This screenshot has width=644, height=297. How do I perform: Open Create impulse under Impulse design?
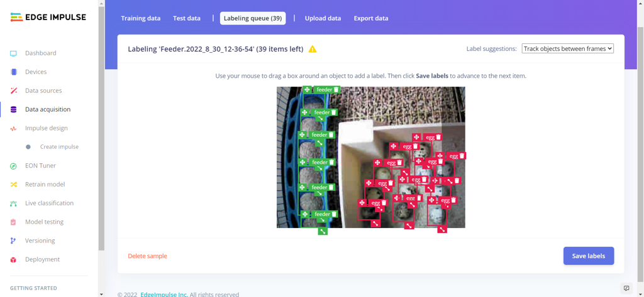tap(59, 147)
